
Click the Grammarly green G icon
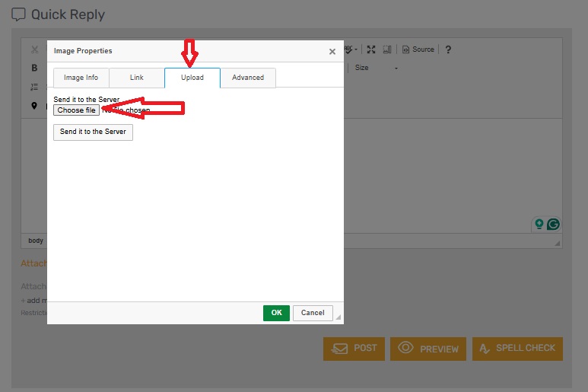(554, 224)
